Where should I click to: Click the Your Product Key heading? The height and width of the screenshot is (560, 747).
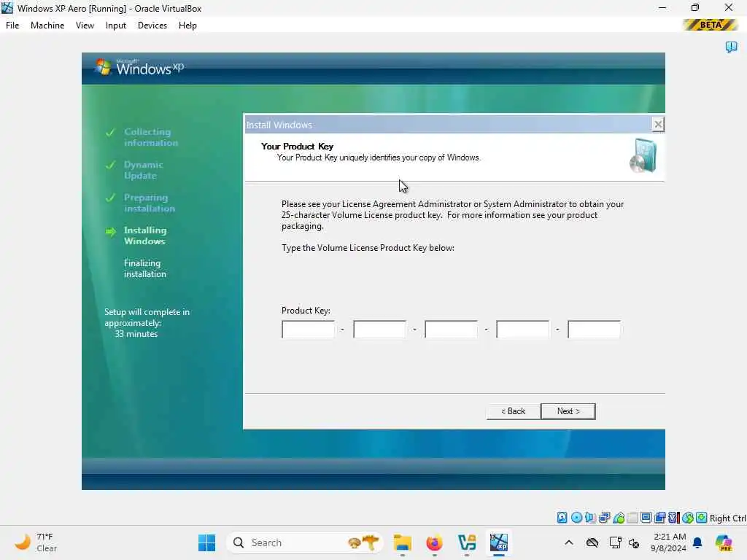pos(298,146)
